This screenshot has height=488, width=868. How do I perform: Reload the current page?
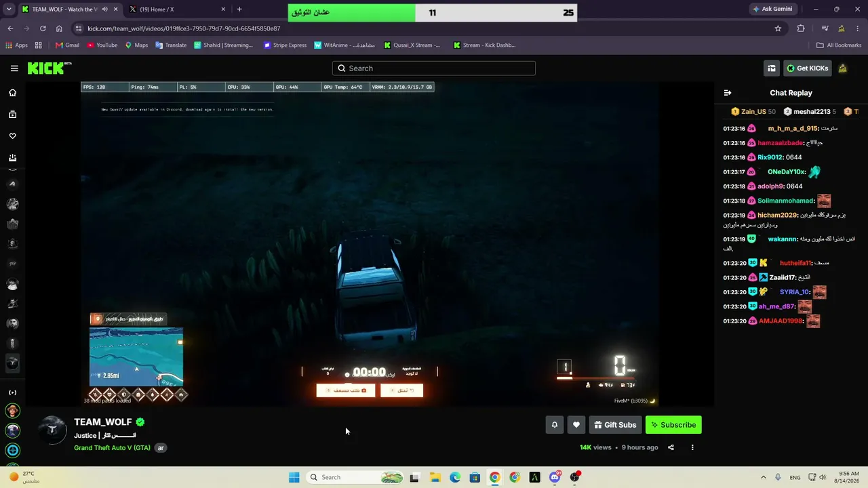tap(43, 28)
